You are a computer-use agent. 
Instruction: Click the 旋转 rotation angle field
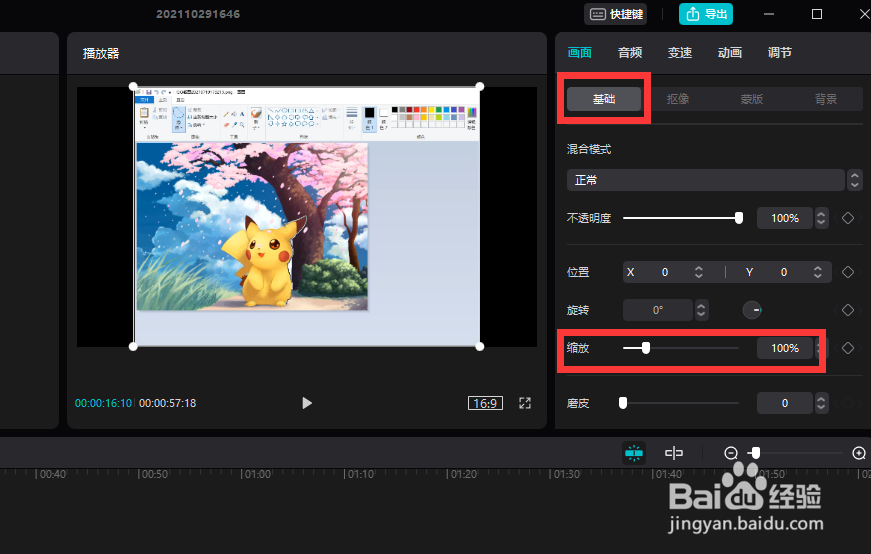pos(658,310)
